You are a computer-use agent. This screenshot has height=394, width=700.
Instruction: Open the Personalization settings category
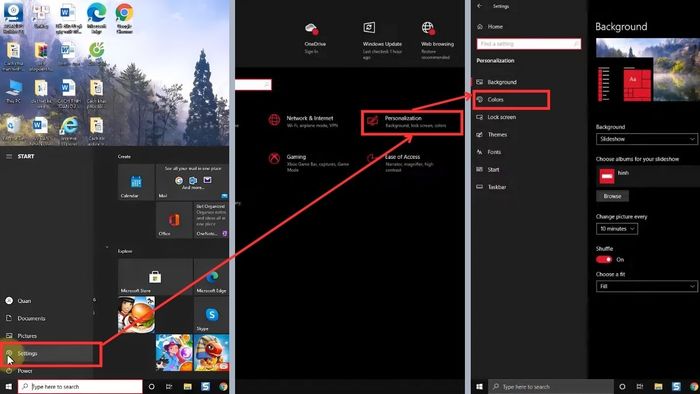pyautogui.click(x=411, y=122)
